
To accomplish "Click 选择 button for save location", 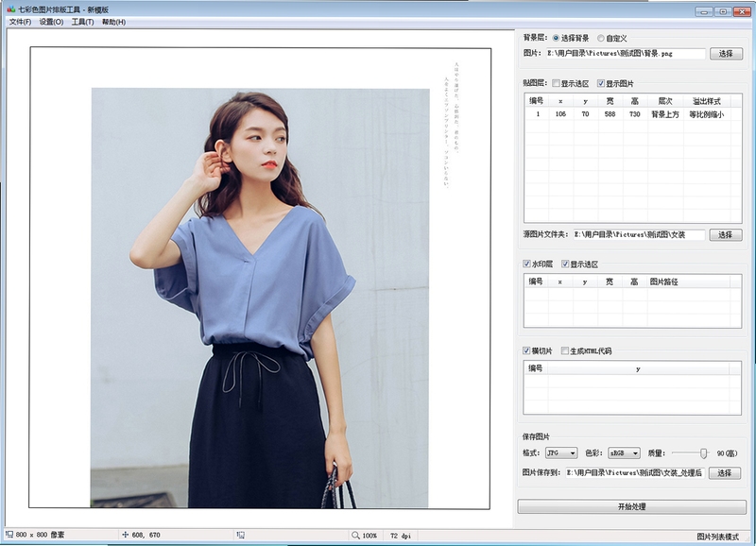I will click(725, 473).
